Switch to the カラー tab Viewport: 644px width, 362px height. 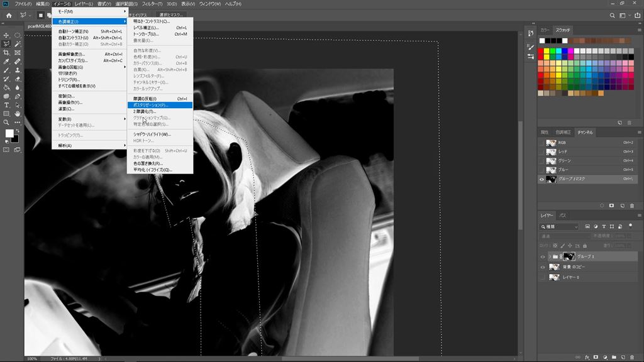(x=545, y=30)
